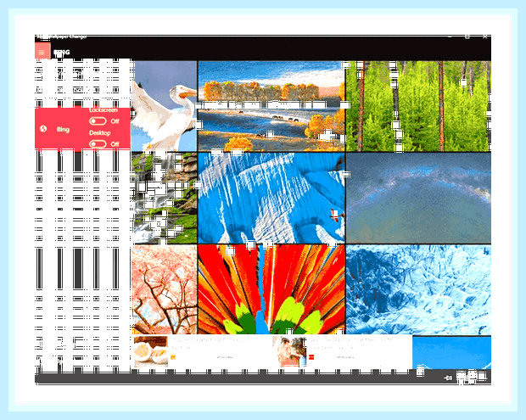Open the white pelican wallpaper
Image resolution: width=526 pixels, height=420 pixels.
click(x=164, y=106)
